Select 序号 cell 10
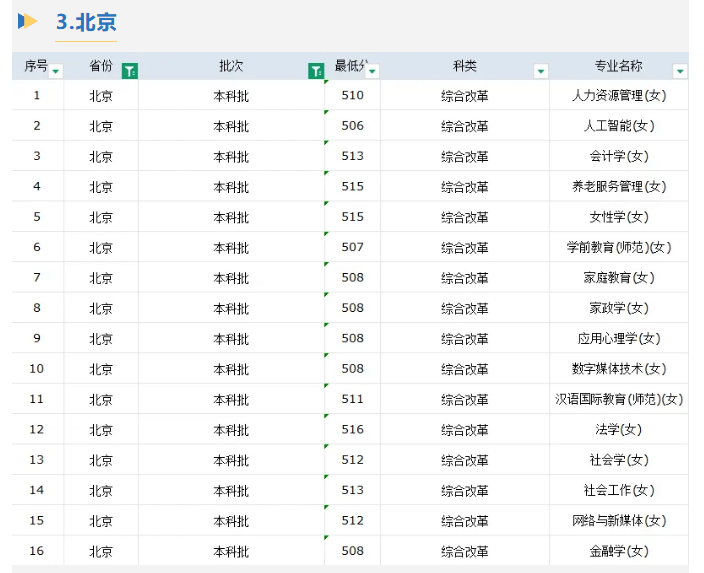Viewport: 704px width, 573px height. click(37, 369)
